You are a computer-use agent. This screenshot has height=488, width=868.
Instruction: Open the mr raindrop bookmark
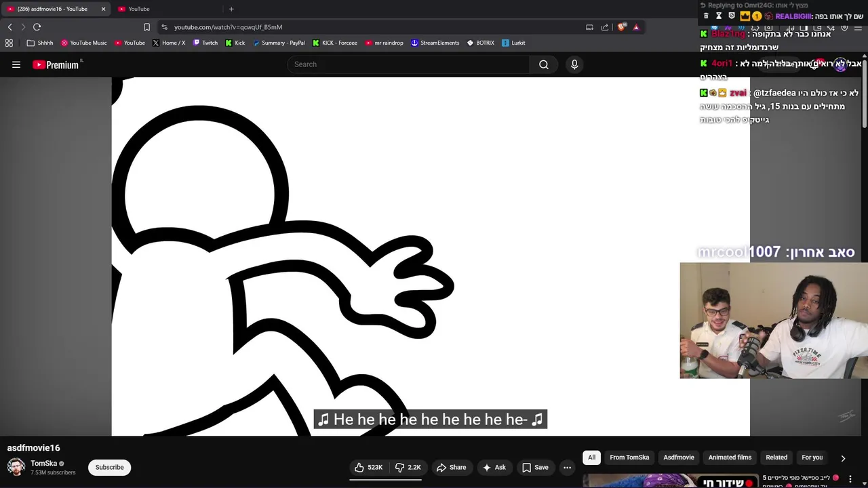[384, 43]
